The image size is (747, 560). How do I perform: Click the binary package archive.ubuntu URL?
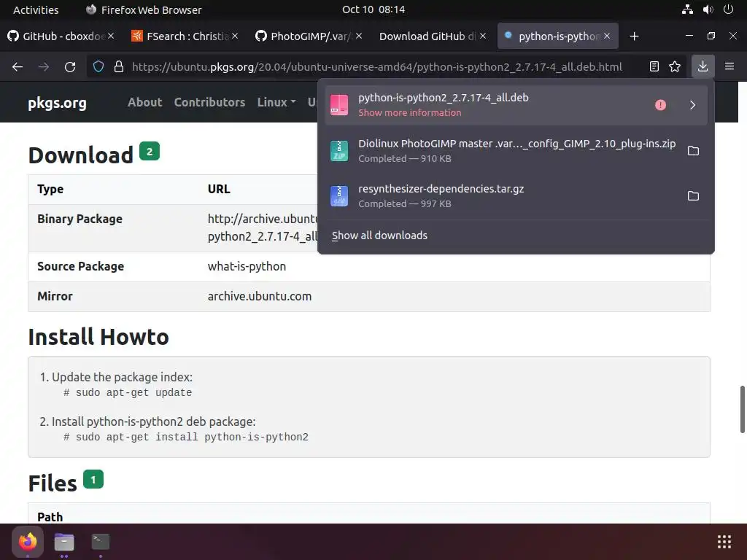263,227
